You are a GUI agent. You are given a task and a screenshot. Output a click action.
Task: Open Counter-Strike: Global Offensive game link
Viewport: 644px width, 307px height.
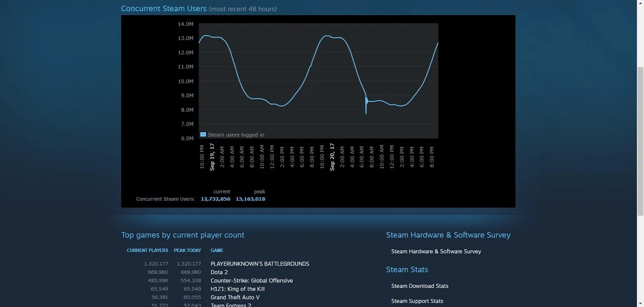[x=252, y=281]
